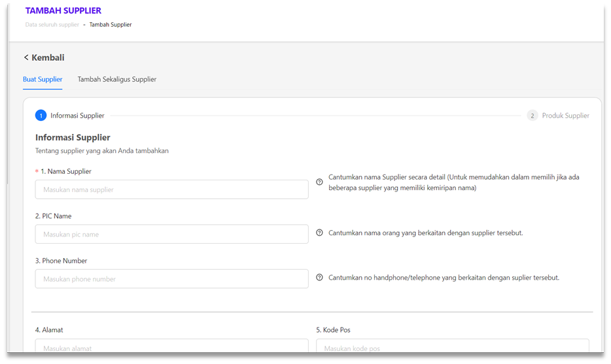Select the Informasi Supplier step label
This screenshot has width=611, height=364.
coord(77,116)
